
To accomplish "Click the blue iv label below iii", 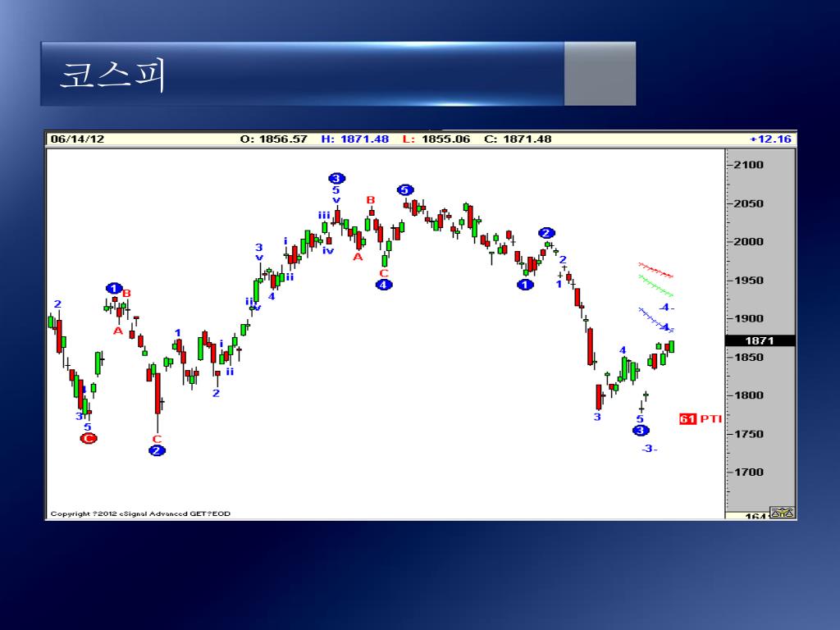I will tap(328, 250).
